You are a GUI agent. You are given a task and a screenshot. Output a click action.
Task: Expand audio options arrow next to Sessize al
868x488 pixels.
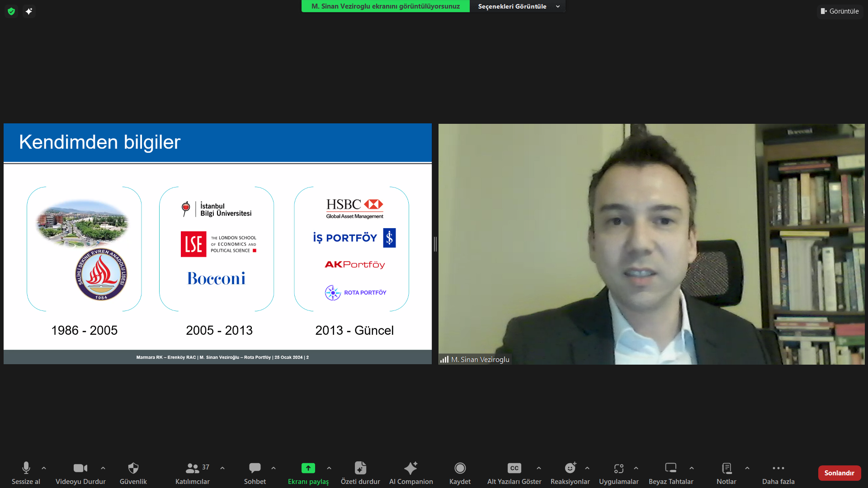pos(44,468)
